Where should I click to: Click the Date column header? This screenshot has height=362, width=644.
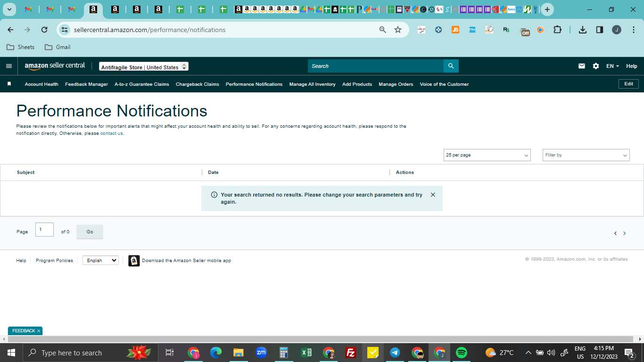[x=214, y=173]
